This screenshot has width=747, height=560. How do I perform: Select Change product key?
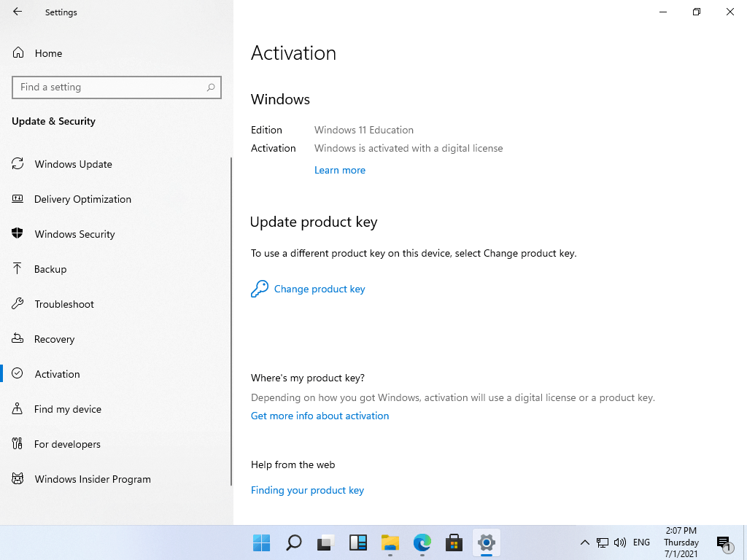[x=320, y=289]
